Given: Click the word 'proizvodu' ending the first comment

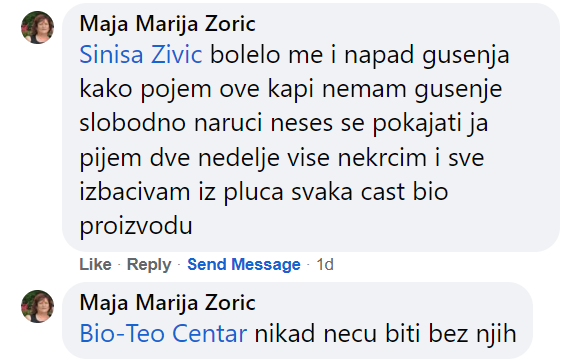Looking at the screenshot, I should (136, 225).
